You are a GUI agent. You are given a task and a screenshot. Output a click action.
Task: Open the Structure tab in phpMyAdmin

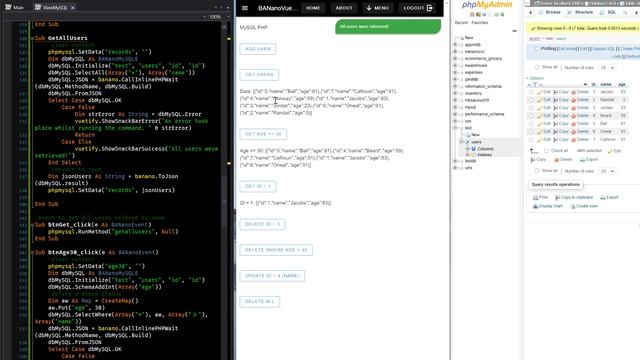coord(580,13)
